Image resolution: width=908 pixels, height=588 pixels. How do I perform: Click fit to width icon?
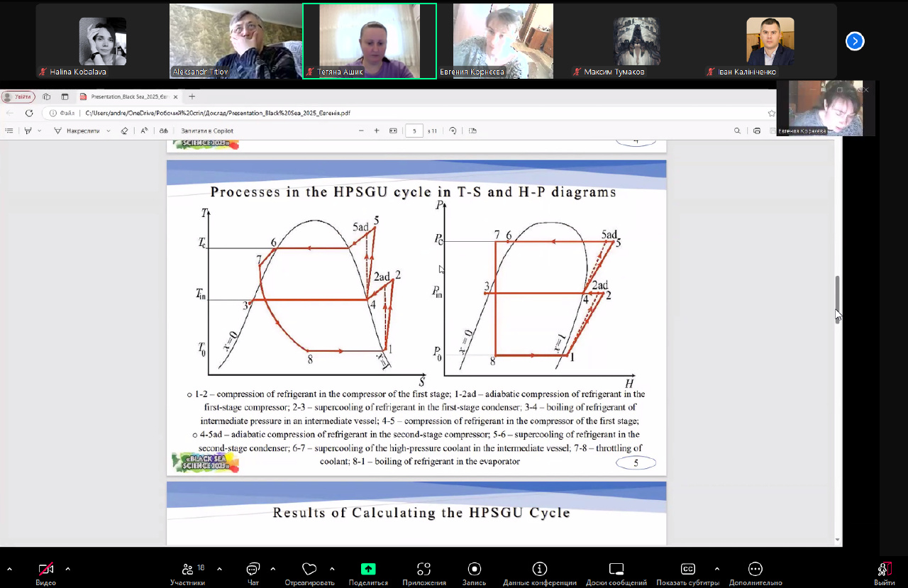[393, 131]
